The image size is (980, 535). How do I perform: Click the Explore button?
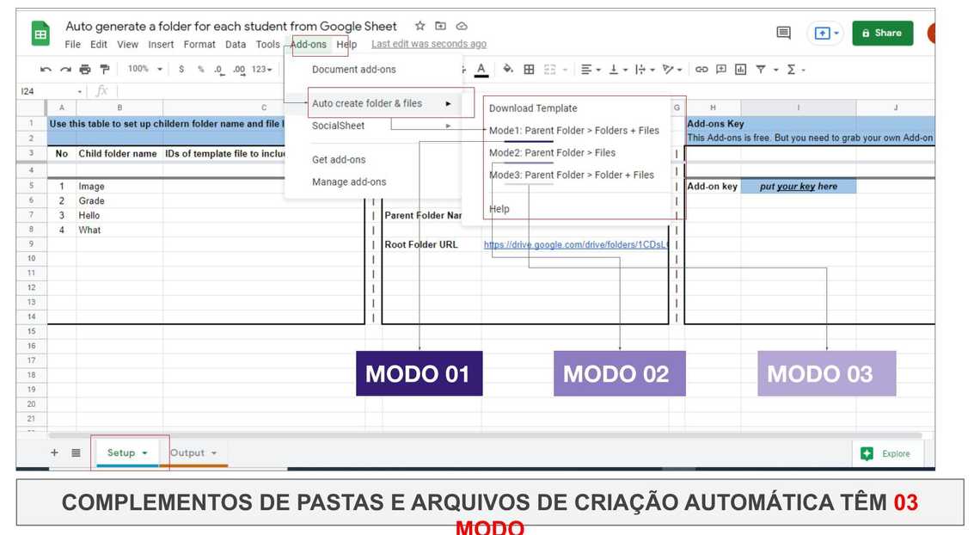point(889,454)
